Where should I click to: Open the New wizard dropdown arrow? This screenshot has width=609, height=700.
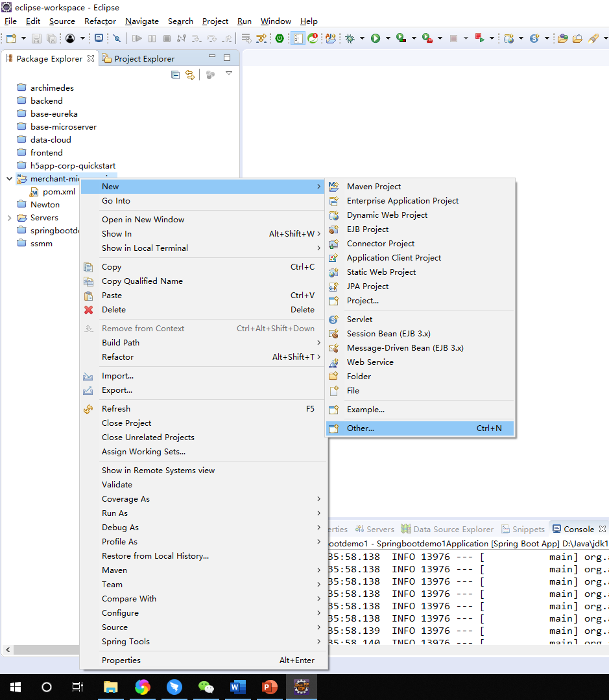click(23, 38)
